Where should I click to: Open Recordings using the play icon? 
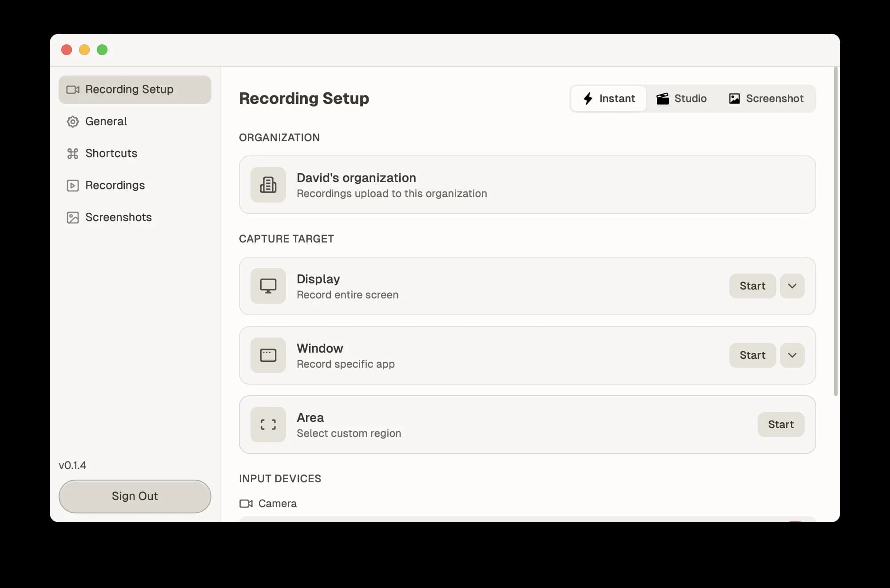tap(72, 185)
